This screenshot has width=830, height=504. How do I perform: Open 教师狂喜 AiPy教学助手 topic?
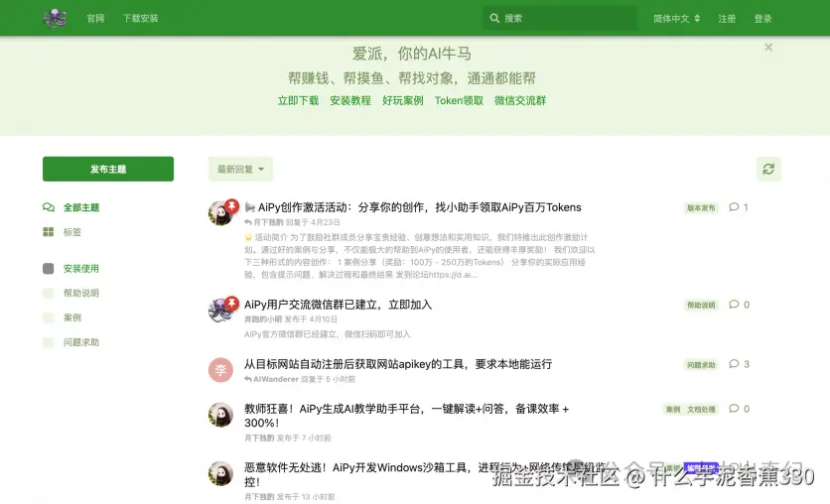[x=406, y=416]
